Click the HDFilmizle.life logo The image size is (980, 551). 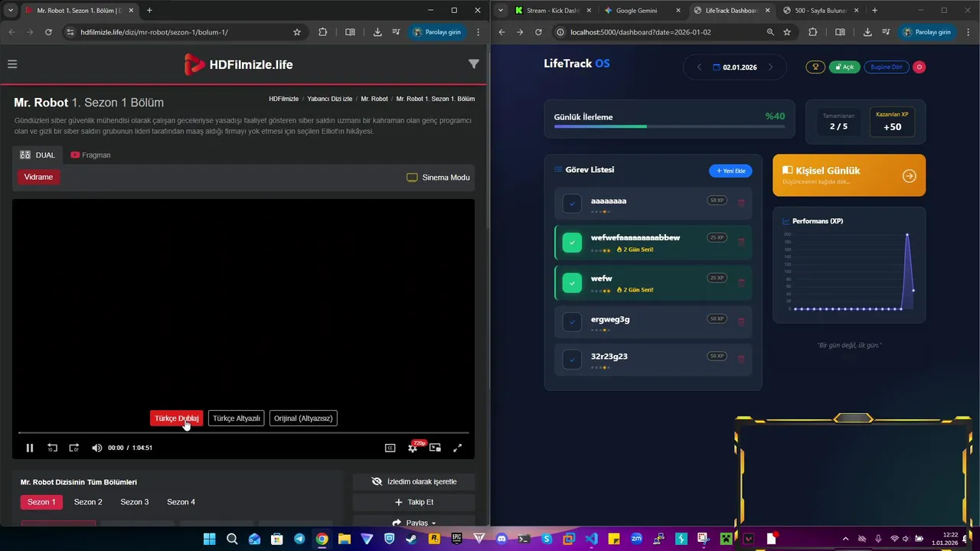(x=238, y=64)
